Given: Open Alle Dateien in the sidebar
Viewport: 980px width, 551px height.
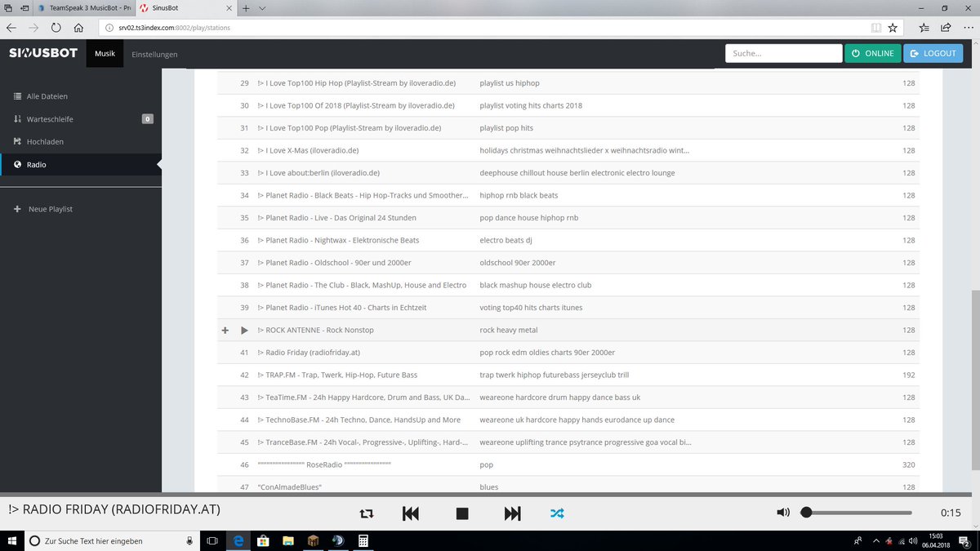Looking at the screenshot, I should [82, 96].
